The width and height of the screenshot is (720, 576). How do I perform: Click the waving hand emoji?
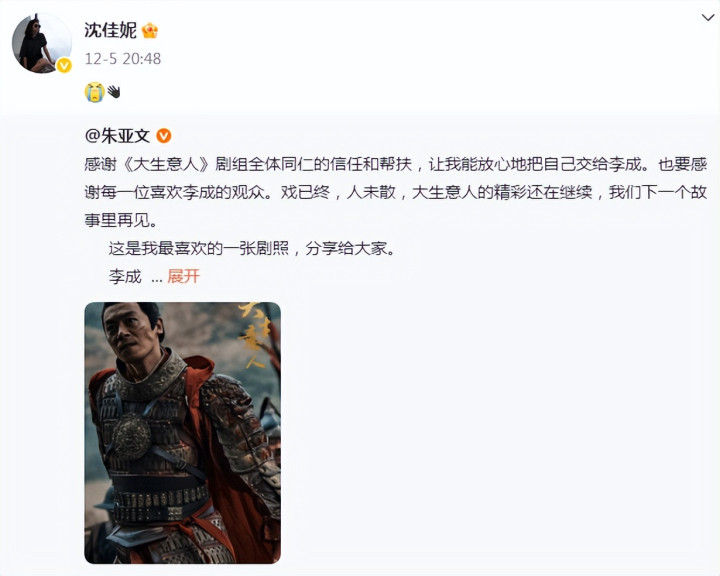[113, 92]
